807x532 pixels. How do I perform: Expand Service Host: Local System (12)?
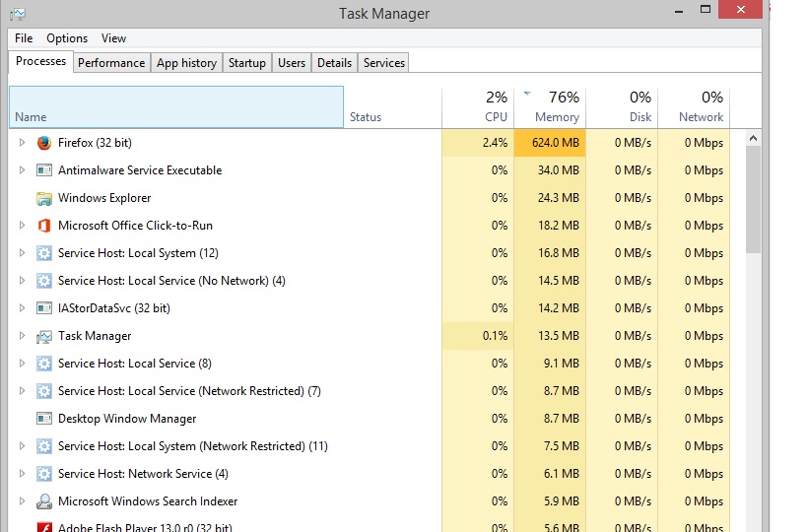coord(22,253)
